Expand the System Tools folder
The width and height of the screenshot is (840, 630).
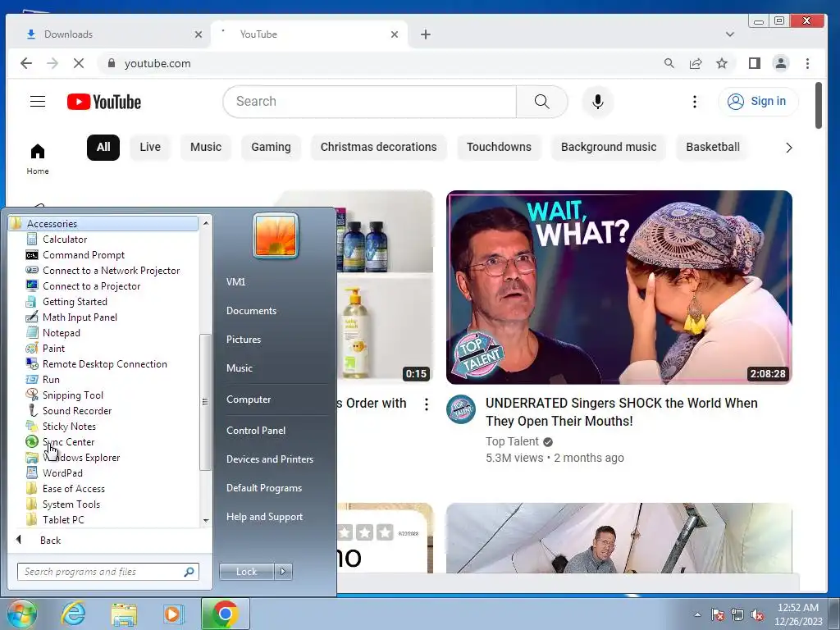71,504
